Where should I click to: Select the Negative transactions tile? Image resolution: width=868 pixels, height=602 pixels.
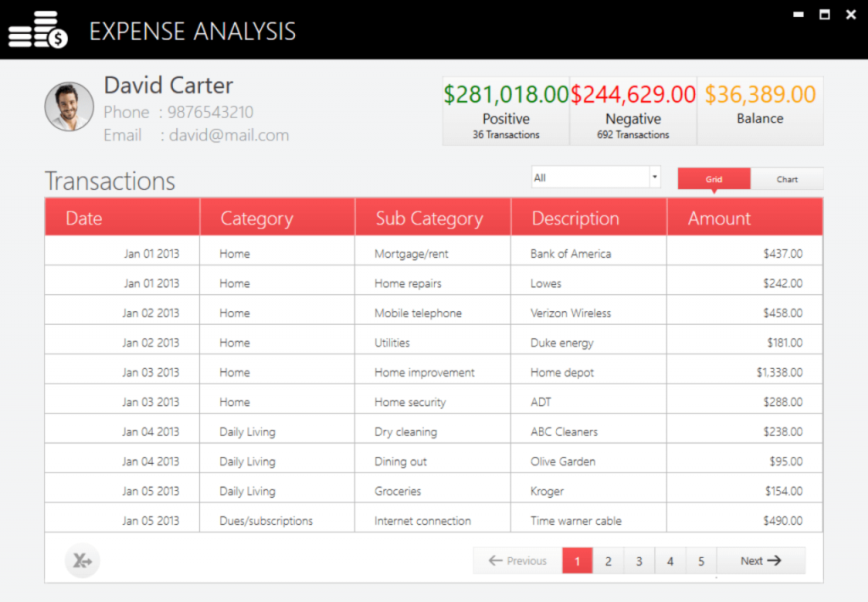(x=633, y=111)
